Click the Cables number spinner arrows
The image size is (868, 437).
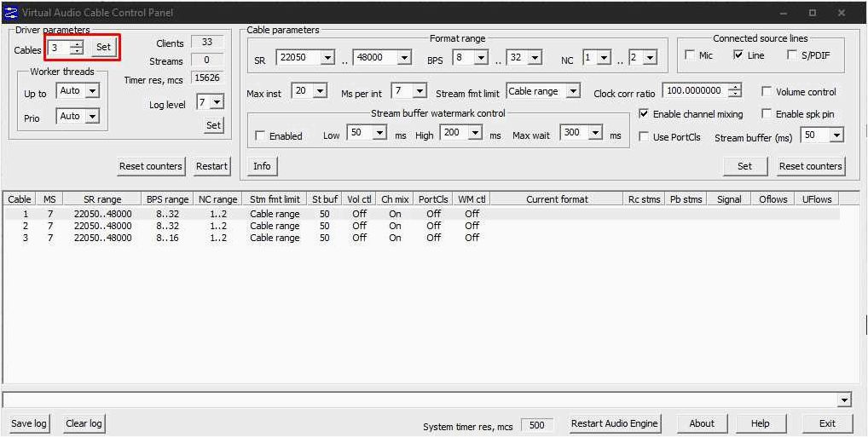[x=78, y=48]
